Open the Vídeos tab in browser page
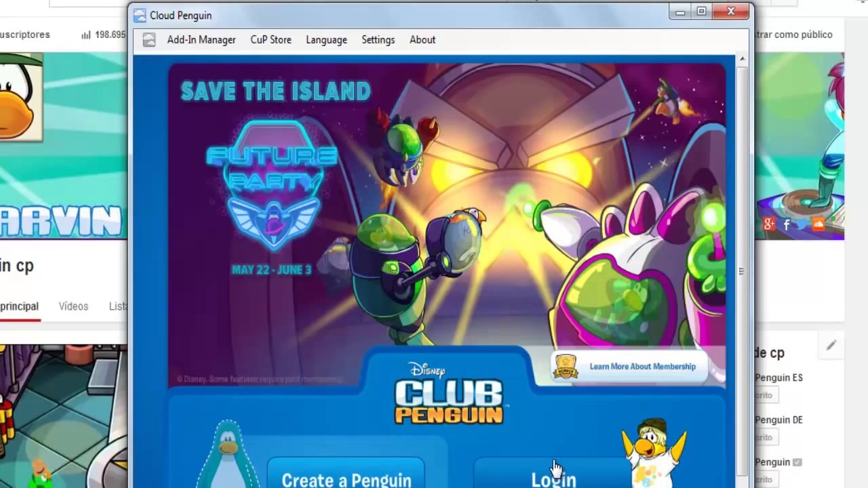This screenshot has height=488, width=868. click(73, 306)
